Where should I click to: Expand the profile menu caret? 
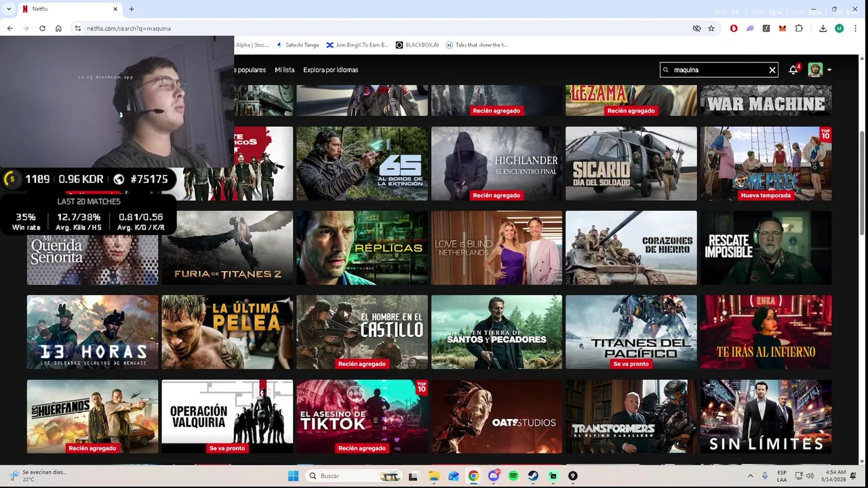829,70
